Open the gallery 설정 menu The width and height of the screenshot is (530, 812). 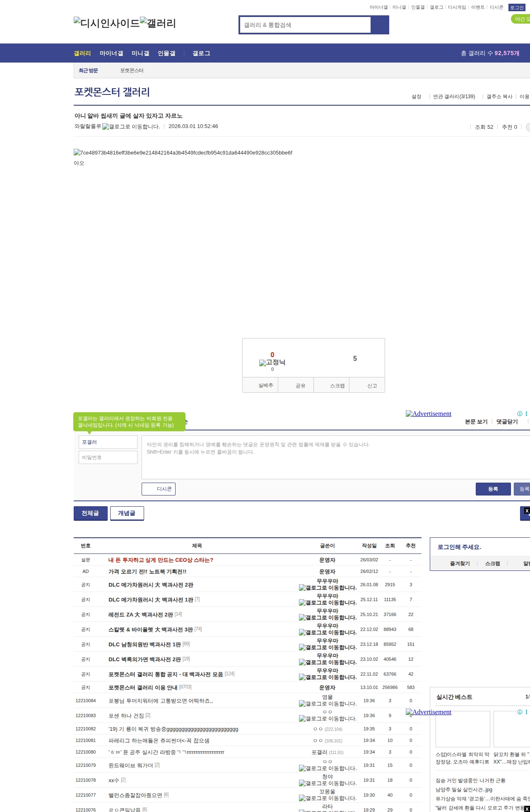coord(416,97)
